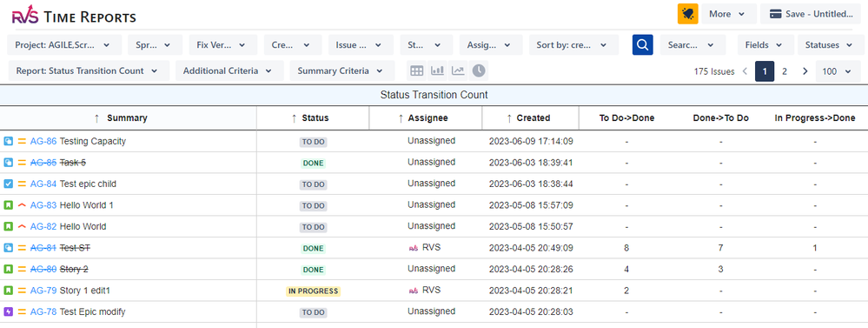This screenshot has height=328, width=868.
Task: Click issue type icon for AG-81
Action: tap(9, 248)
